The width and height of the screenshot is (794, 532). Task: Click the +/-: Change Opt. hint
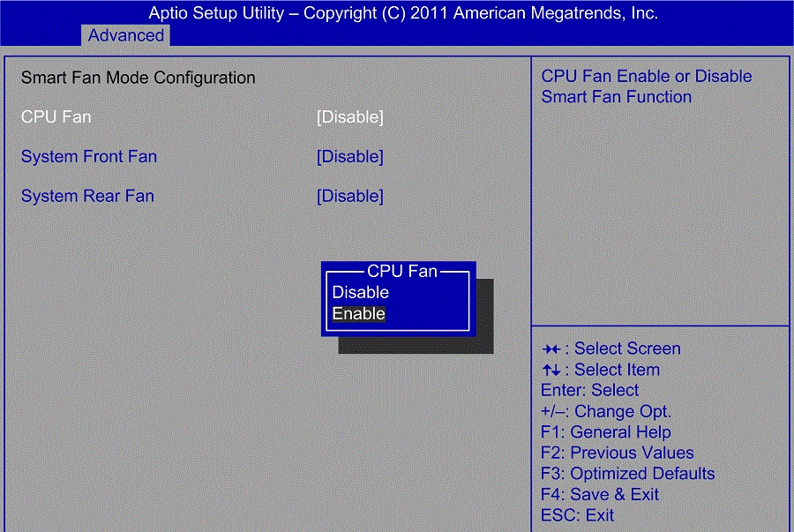point(605,411)
